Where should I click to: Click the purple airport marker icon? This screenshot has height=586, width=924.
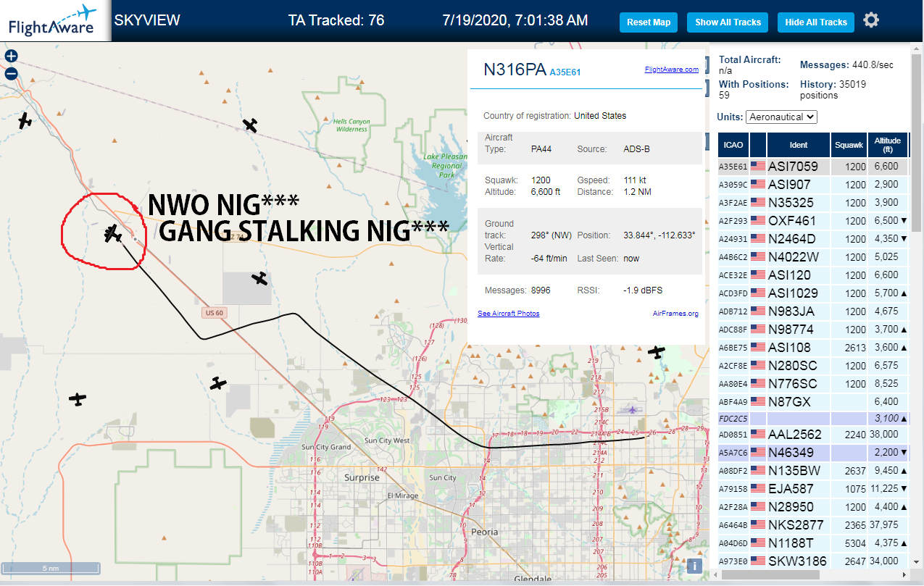634,410
